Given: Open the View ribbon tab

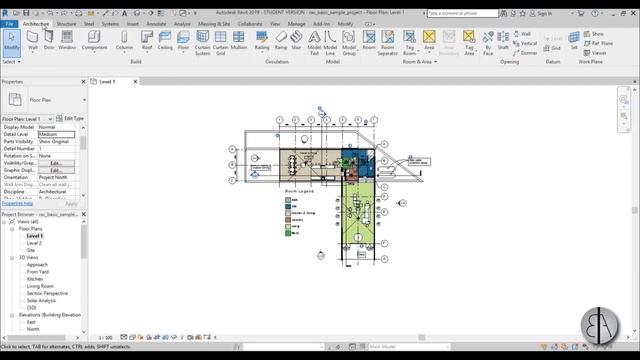Looking at the screenshot, I should (x=275, y=24).
